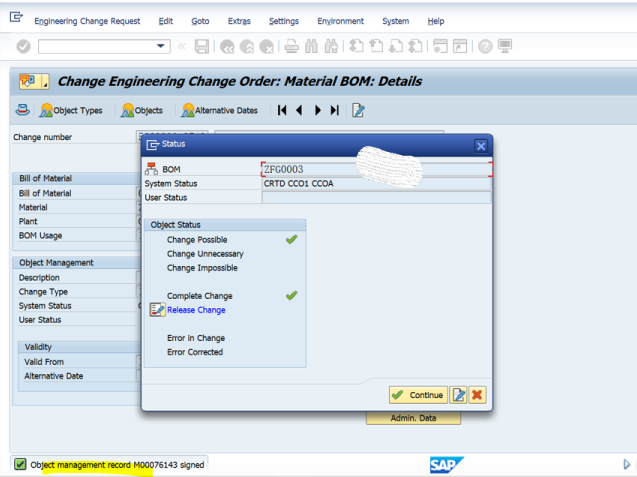Click the Create New Session icon
The width and height of the screenshot is (637, 477).
[440, 46]
